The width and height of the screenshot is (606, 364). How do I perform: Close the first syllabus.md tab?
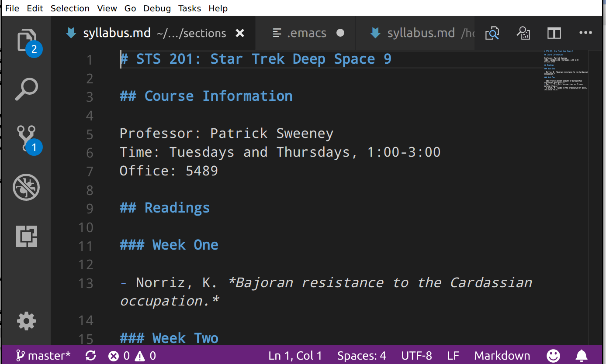[240, 33]
